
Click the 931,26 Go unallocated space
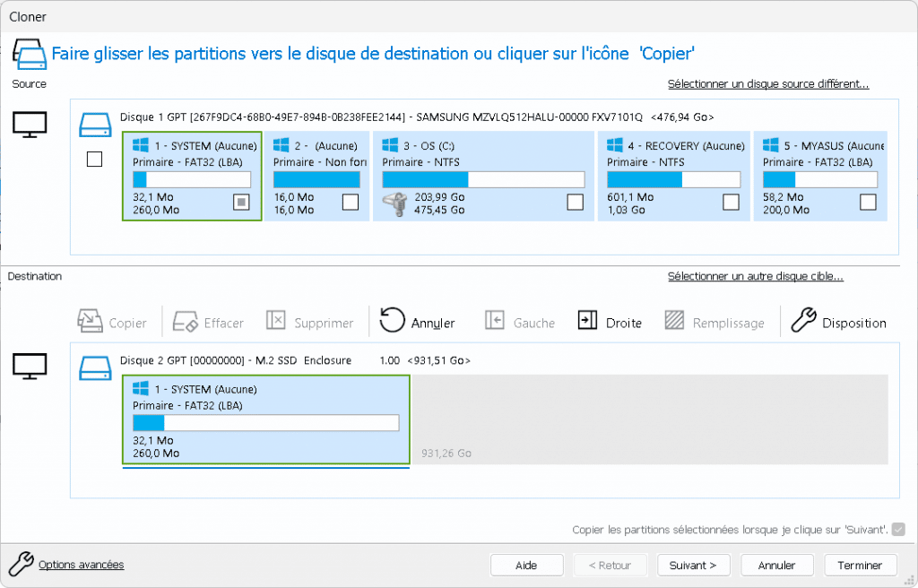pos(649,419)
